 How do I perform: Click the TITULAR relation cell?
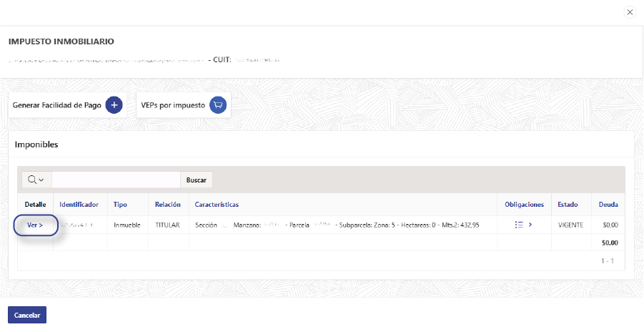click(168, 225)
